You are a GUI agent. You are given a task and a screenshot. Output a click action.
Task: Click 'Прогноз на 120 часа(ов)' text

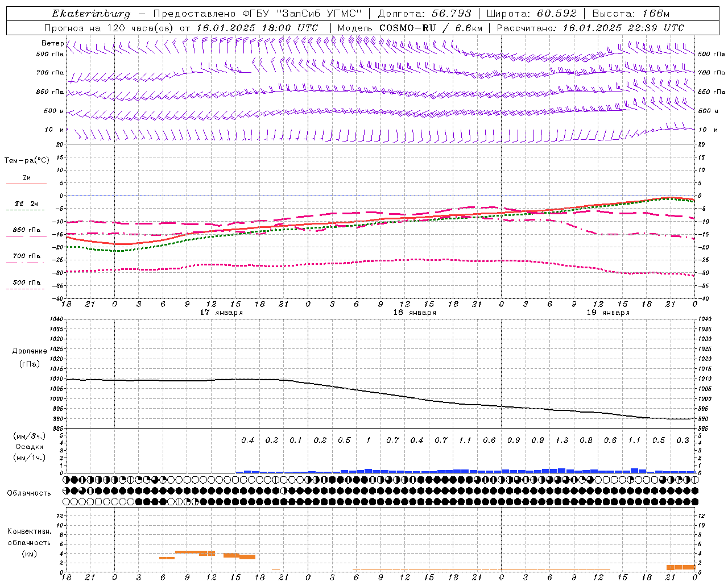(x=109, y=28)
